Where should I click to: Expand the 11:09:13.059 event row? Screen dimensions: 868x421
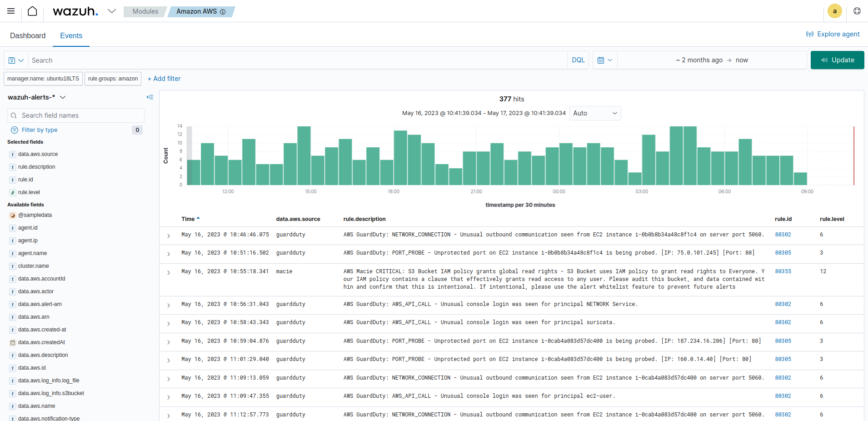click(169, 379)
